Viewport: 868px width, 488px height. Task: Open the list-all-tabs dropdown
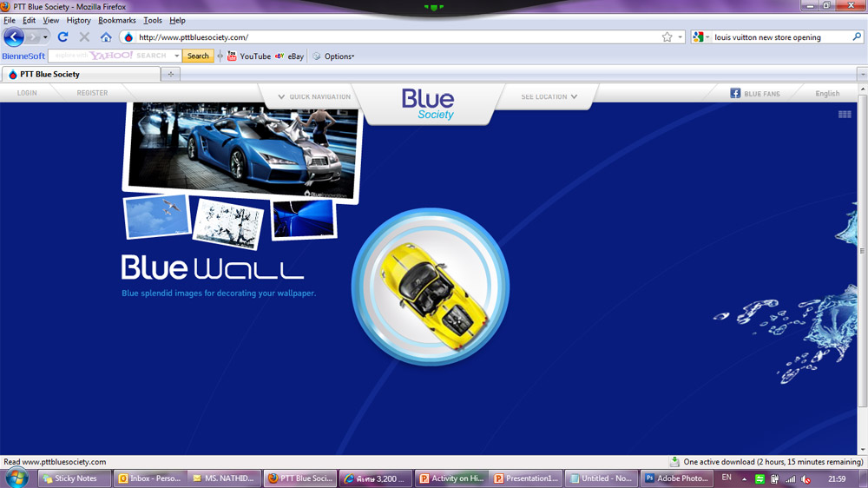click(863, 74)
